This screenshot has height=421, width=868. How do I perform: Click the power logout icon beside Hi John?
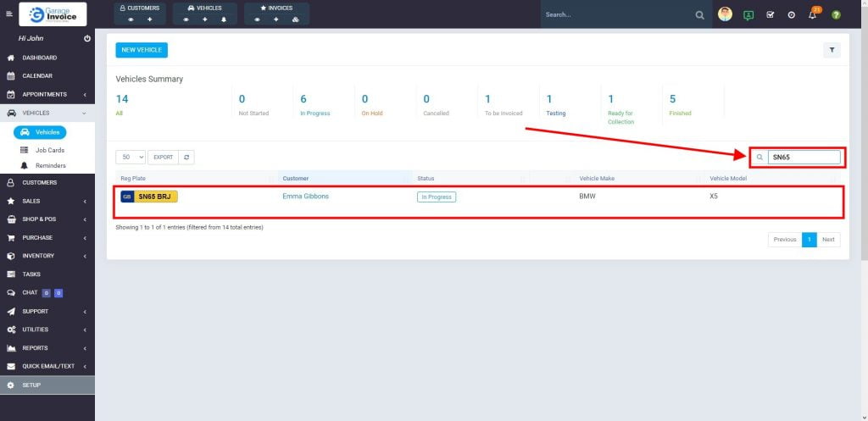(x=87, y=39)
